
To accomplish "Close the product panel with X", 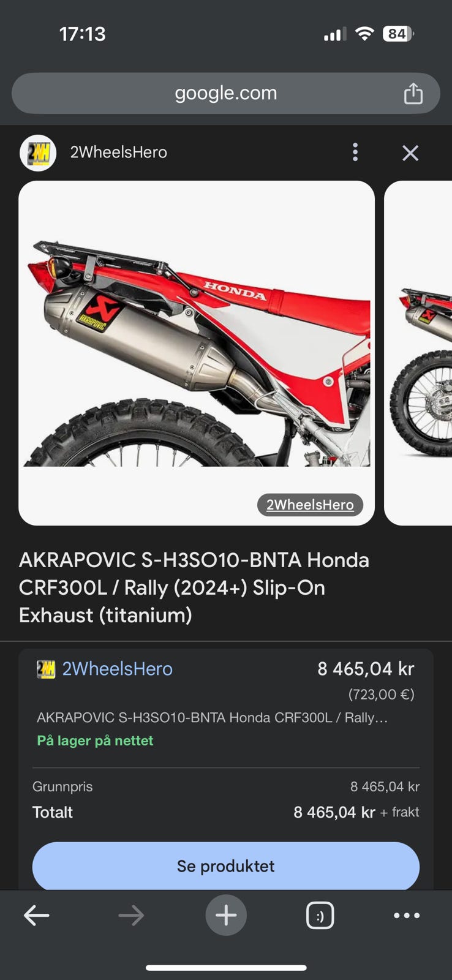I will [410, 153].
